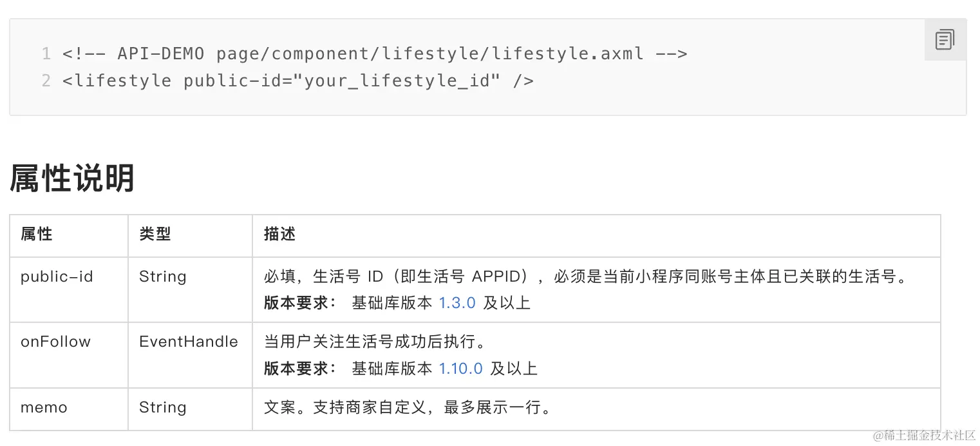Open the 1.3.0 version link

pos(457,303)
